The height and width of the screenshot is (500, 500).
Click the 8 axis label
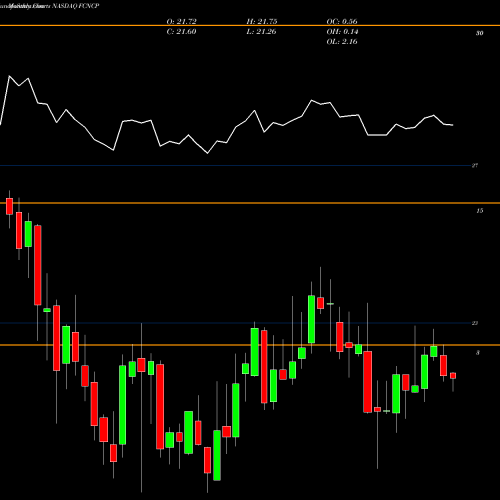coord(478,353)
